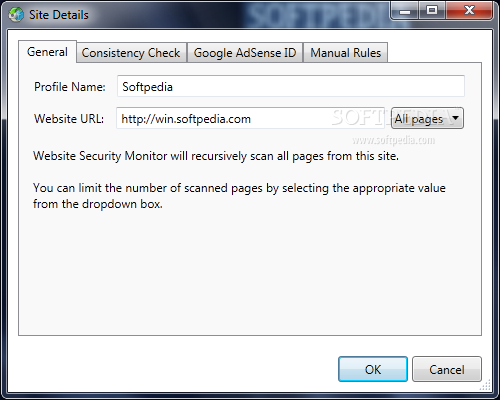Image resolution: width=500 pixels, height=400 pixels.
Task: Click the 'Profile Name:' label
Action: [70, 87]
